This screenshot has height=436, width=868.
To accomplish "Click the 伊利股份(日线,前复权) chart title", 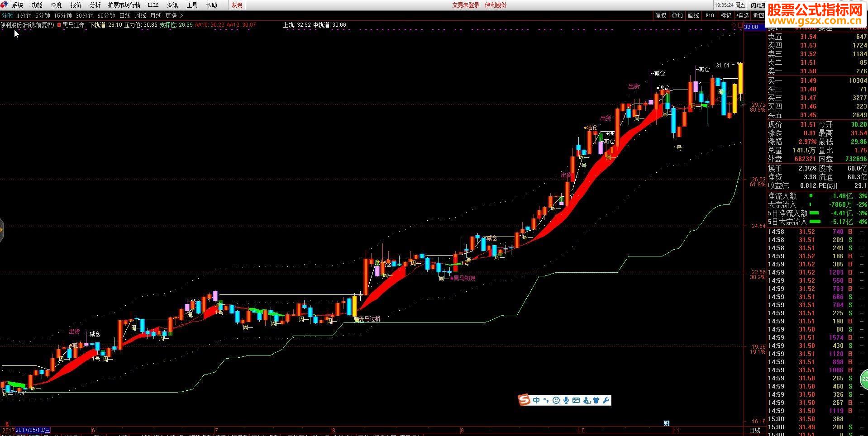I will [x=27, y=25].
